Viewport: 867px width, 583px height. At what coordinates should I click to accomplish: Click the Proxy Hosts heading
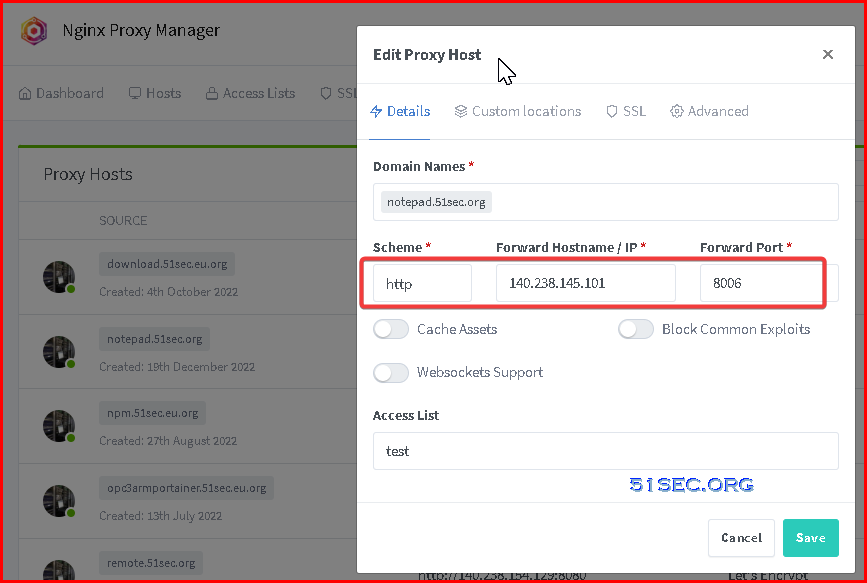point(88,174)
